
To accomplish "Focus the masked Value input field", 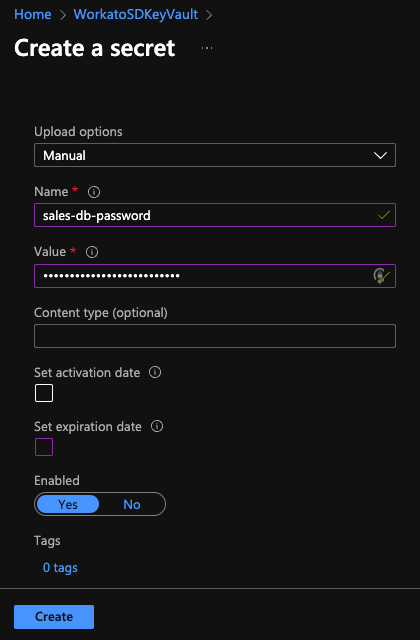I will [x=215, y=276].
